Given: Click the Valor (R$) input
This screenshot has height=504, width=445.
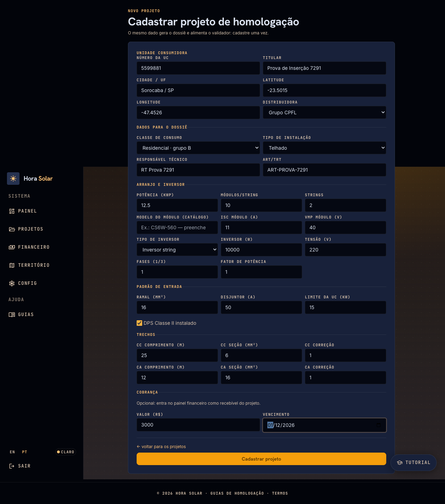Looking at the screenshot, I should point(198,425).
